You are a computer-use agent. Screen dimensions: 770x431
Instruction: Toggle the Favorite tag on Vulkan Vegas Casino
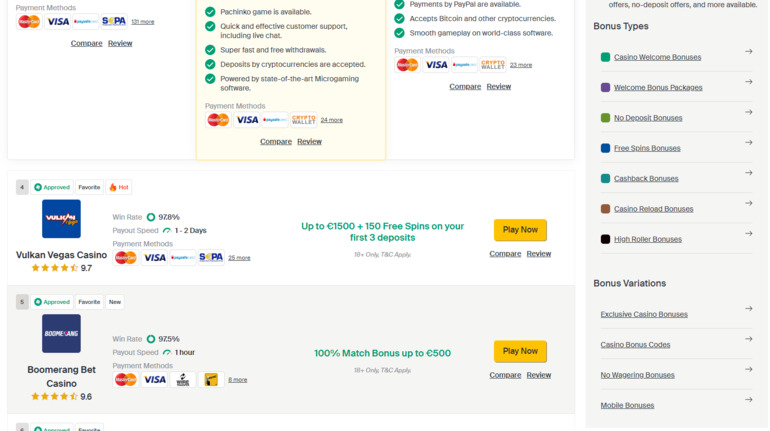tap(89, 187)
